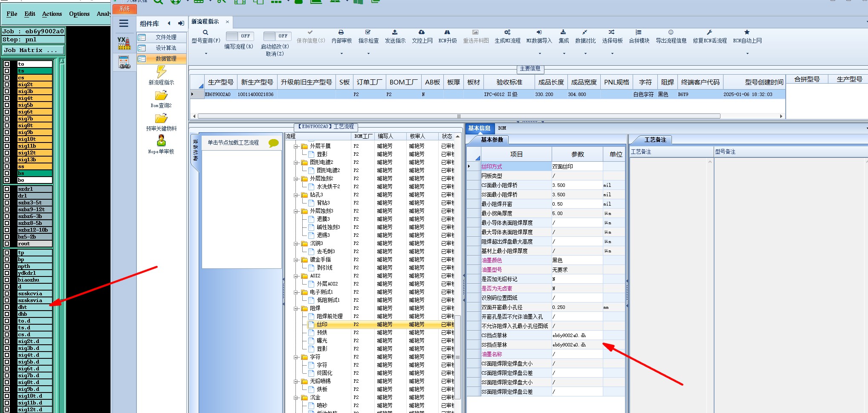Select the 文控上网 cloud icon
The width and height of the screenshot is (868, 413).
coord(422,32)
